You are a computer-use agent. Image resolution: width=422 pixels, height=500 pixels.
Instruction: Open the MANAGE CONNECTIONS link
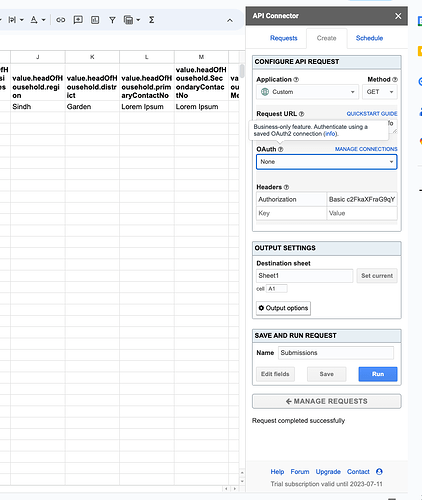pos(366,149)
